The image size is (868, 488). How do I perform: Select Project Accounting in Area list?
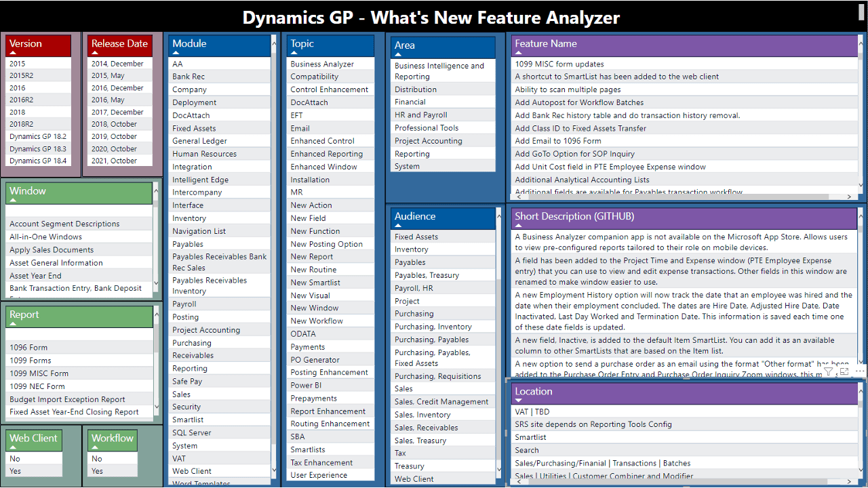pyautogui.click(x=428, y=141)
